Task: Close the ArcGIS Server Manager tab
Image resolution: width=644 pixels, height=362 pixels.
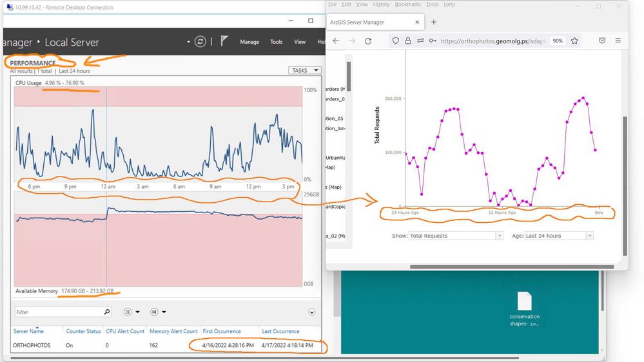Action: tap(417, 22)
